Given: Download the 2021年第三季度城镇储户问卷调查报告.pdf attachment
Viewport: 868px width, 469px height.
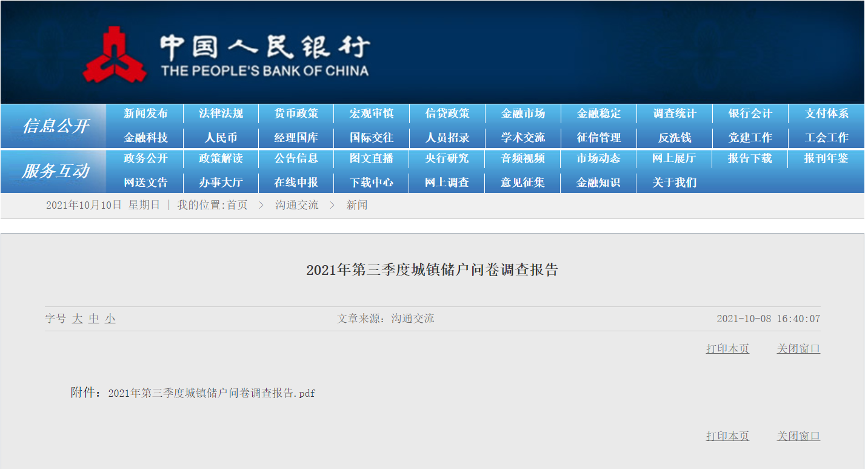Looking at the screenshot, I should (212, 393).
